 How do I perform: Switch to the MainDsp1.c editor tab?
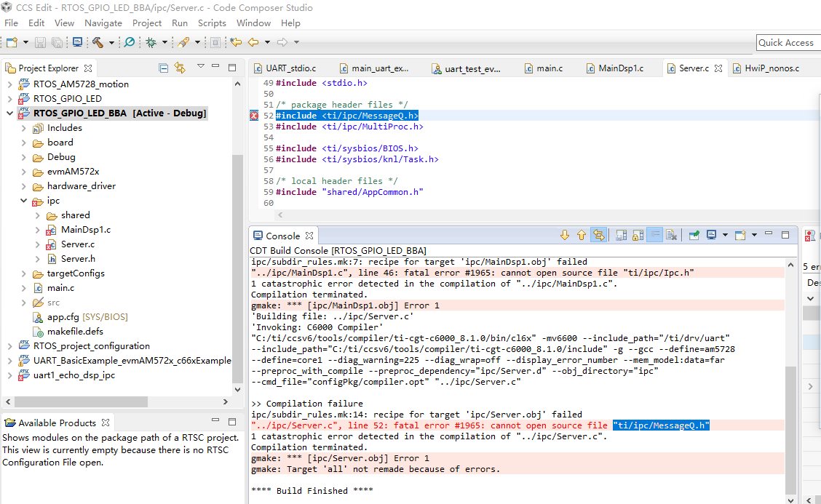coord(620,68)
